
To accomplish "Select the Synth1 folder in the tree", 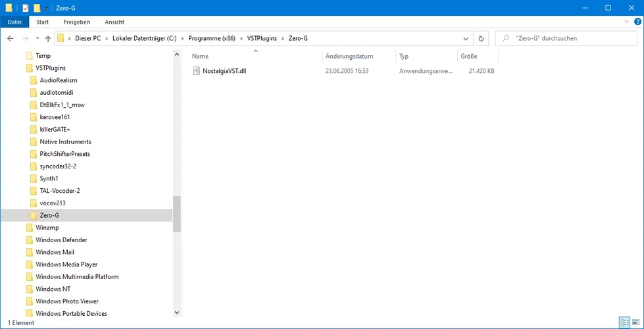I will (49, 178).
